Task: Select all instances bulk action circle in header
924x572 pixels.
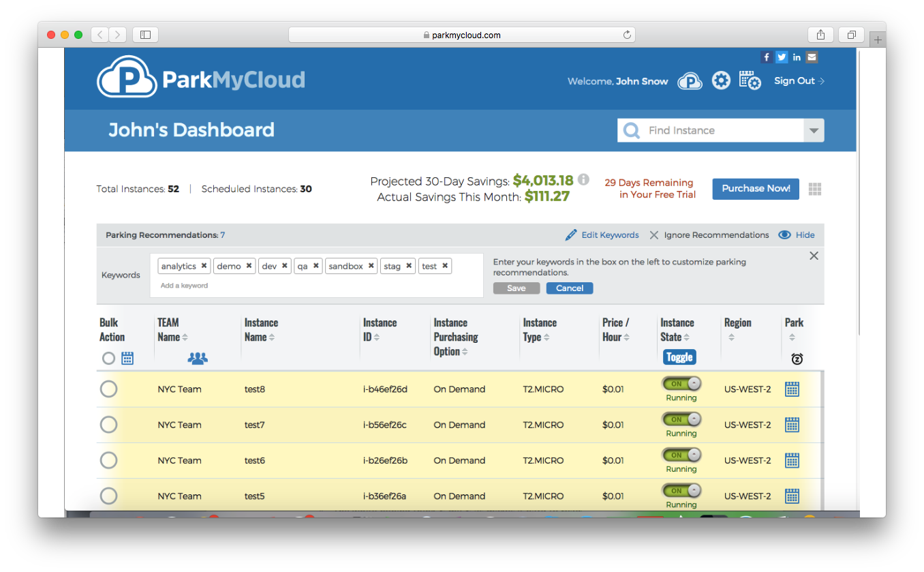Action: tap(108, 358)
